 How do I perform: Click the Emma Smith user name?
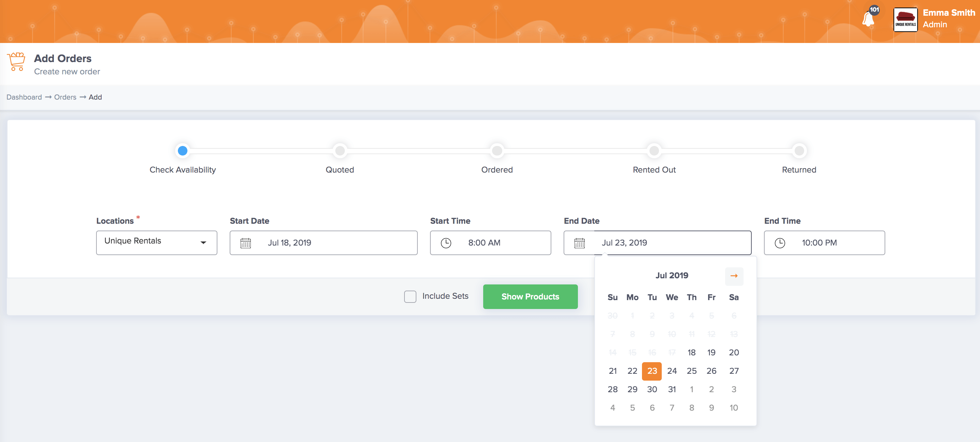click(949, 13)
